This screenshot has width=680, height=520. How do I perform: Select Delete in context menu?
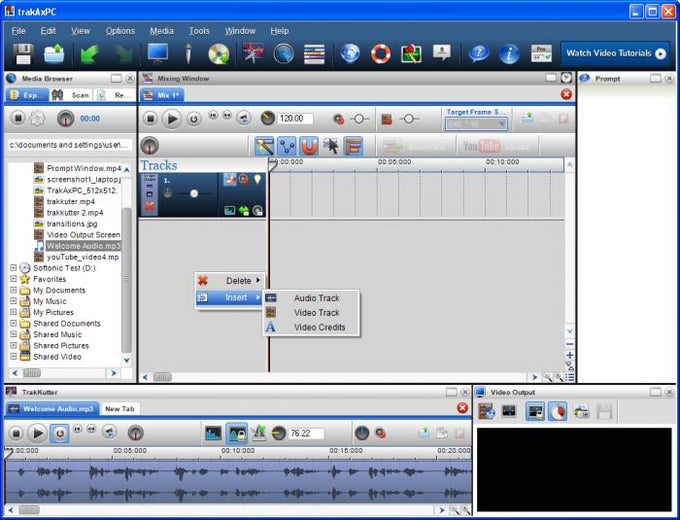[229, 281]
